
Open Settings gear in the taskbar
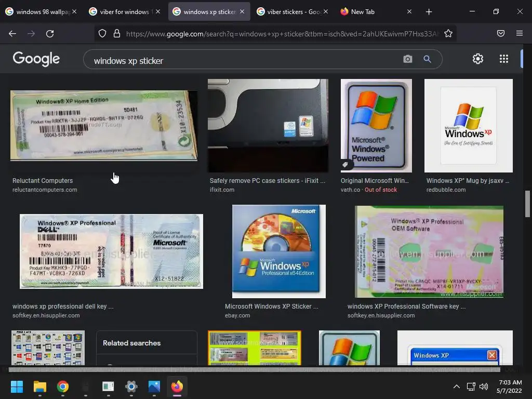point(131,387)
